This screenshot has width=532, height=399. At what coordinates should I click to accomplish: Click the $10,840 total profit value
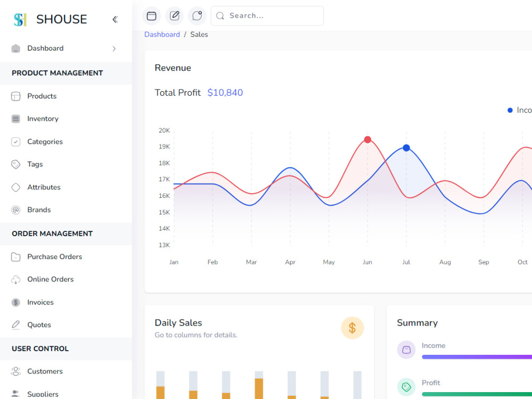point(225,93)
